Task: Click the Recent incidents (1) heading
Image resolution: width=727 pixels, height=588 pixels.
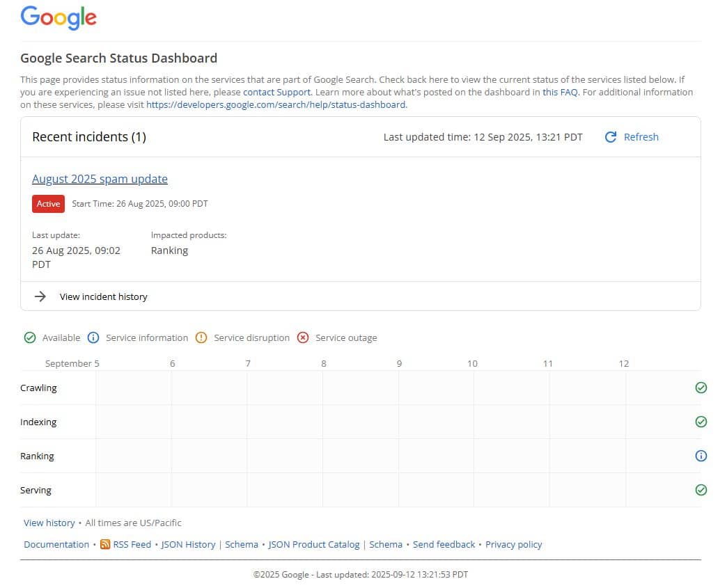Action: pyautogui.click(x=89, y=137)
